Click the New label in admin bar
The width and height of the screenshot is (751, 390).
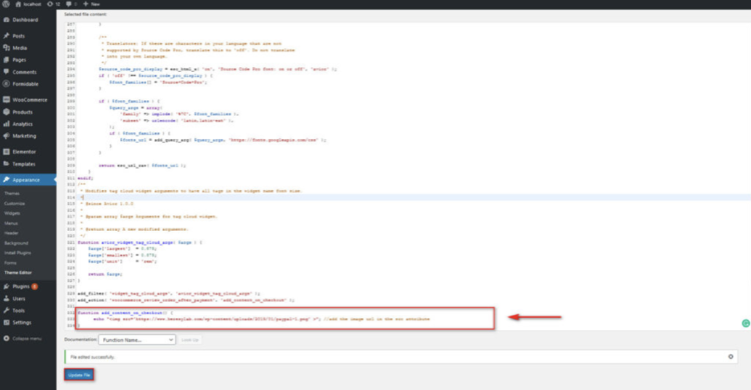click(x=95, y=4)
